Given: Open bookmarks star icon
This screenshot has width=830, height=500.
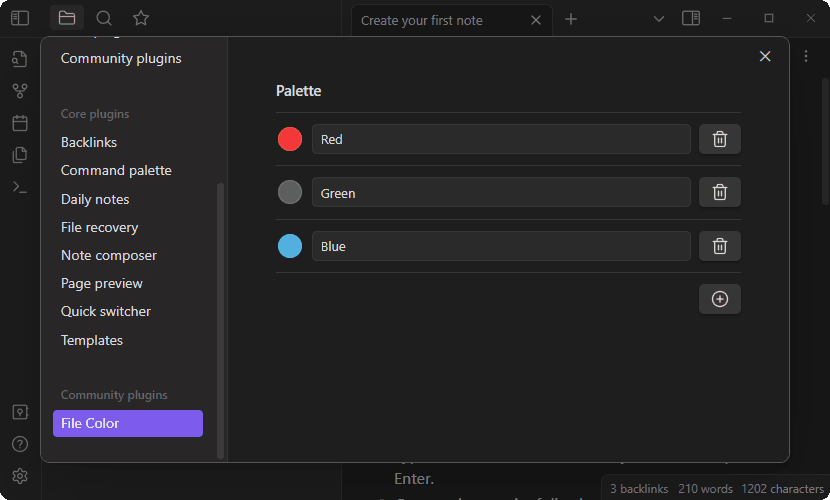Looking at the screenshot, I should tap(141, 19).
